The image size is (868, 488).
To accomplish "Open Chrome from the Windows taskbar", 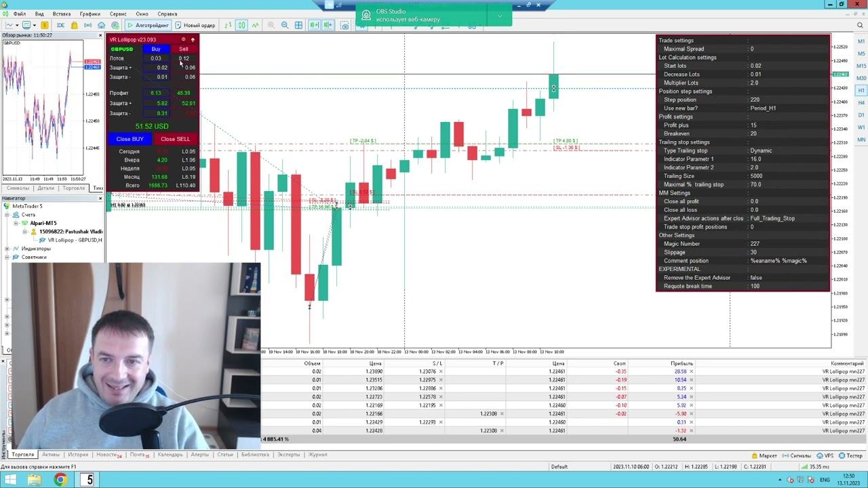I will pyautogui.click(x=60, y=480).
